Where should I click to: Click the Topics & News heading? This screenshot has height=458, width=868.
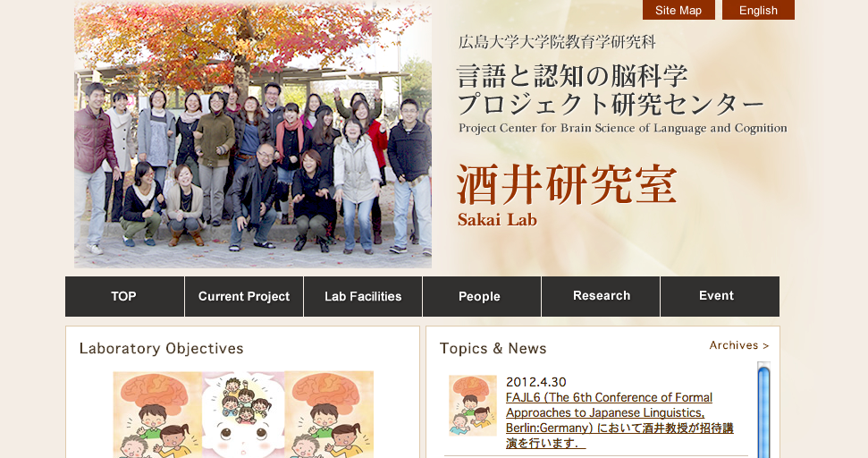pos(493,348)
